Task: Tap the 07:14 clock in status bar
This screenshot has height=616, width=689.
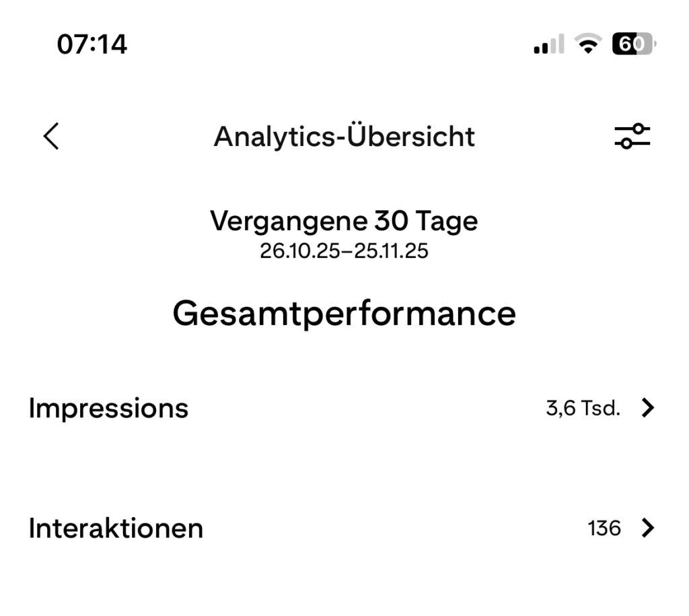Action: 92,45
